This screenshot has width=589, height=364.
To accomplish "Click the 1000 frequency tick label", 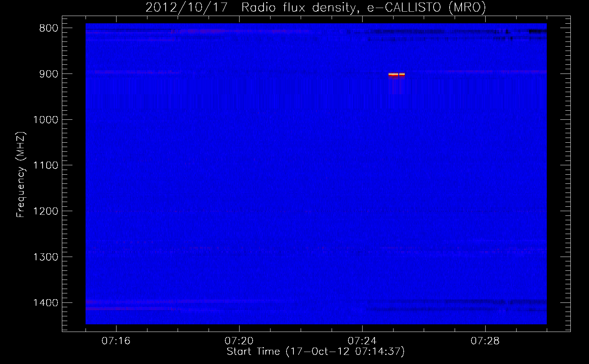I will (46, 120).
